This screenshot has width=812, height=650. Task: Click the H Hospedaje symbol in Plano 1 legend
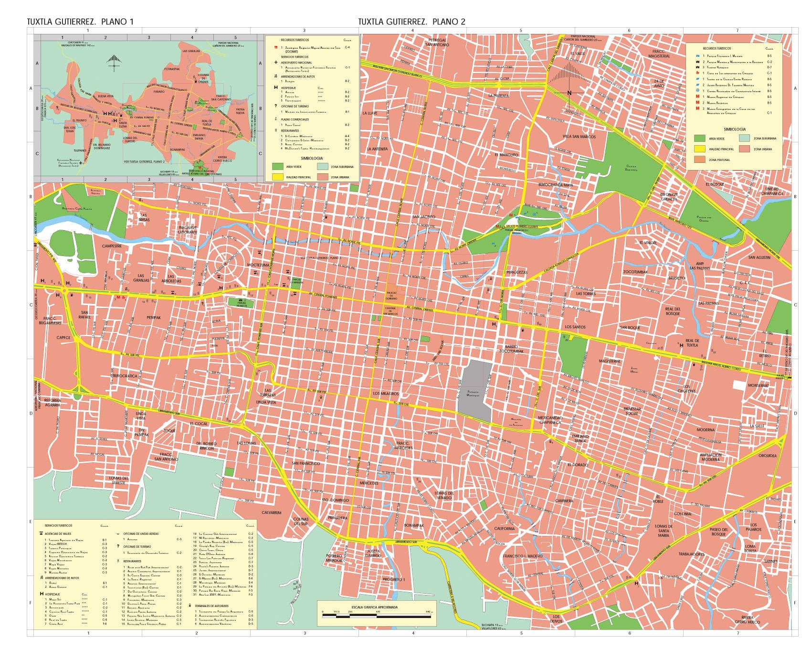pos(275,88)
